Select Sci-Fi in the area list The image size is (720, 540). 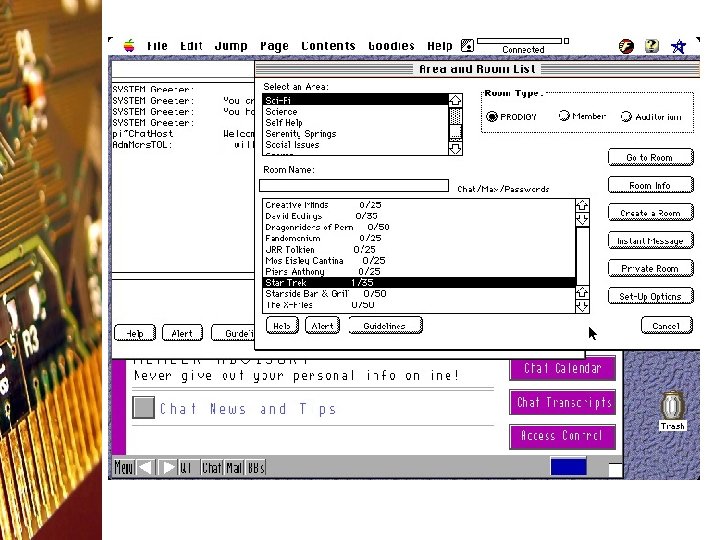(355, 100)
